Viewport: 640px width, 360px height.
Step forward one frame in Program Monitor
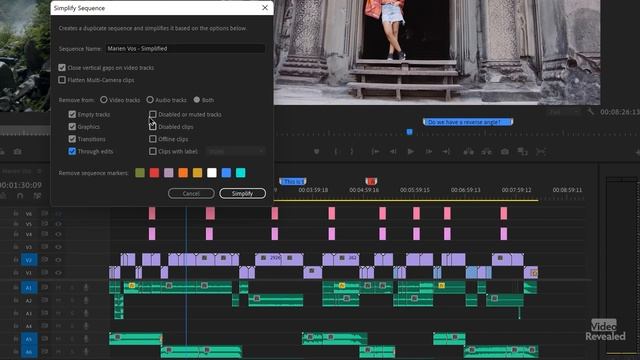[x=429, y=151]
